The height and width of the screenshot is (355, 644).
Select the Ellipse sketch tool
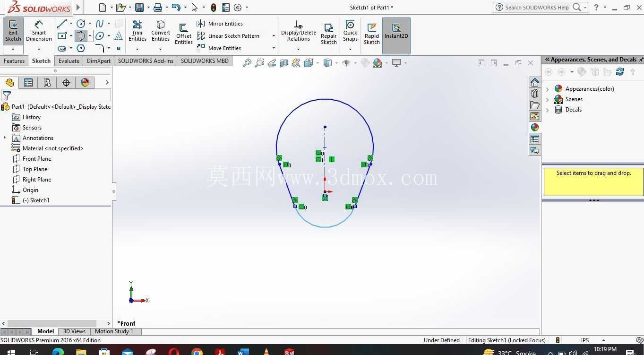(x=100, y=35)
